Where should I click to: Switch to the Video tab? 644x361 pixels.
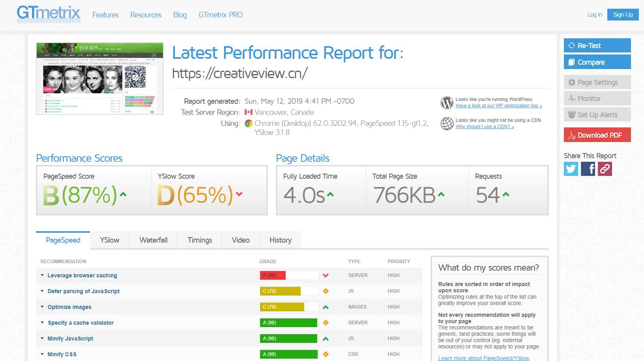(x=241, y=240)
